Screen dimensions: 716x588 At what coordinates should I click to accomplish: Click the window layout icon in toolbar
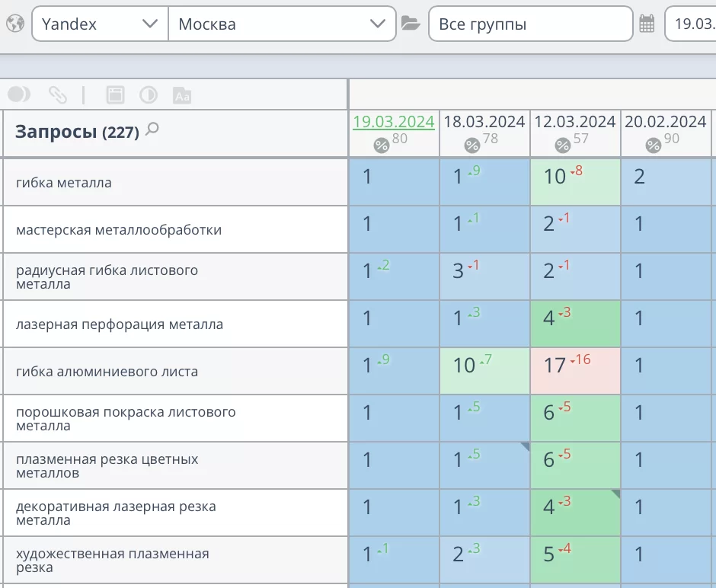coord(115,94)
